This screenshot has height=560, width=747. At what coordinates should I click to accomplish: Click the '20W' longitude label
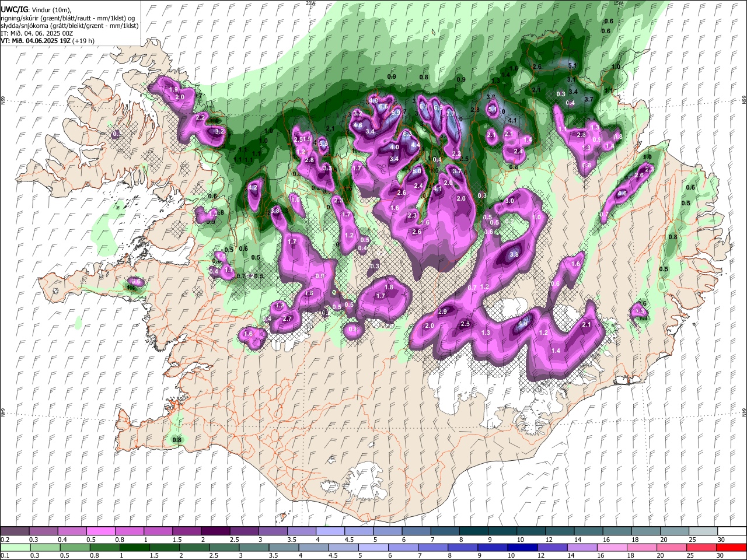pos(310,3)
